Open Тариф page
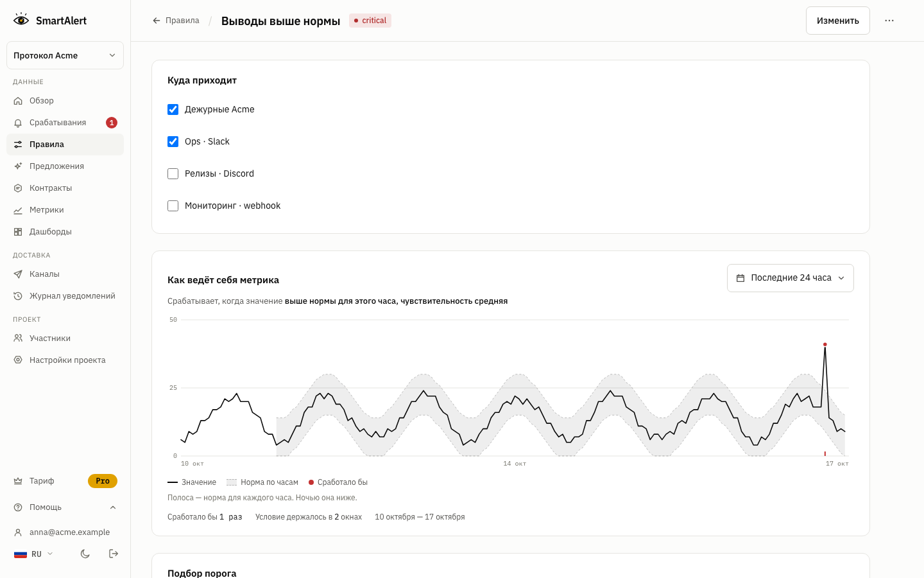 pos(65,481)
